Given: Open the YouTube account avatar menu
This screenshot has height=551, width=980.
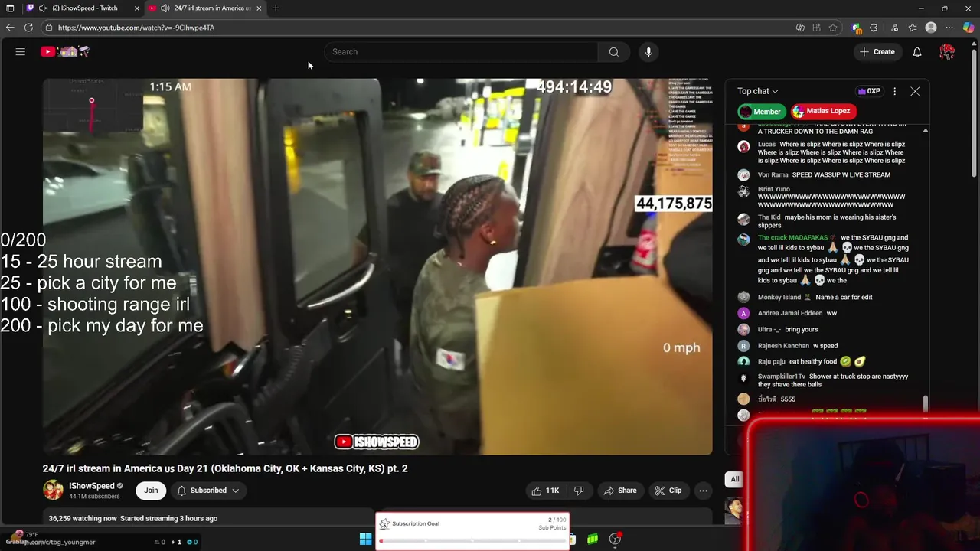Looking at the screenshot, I should pos(947,52).
